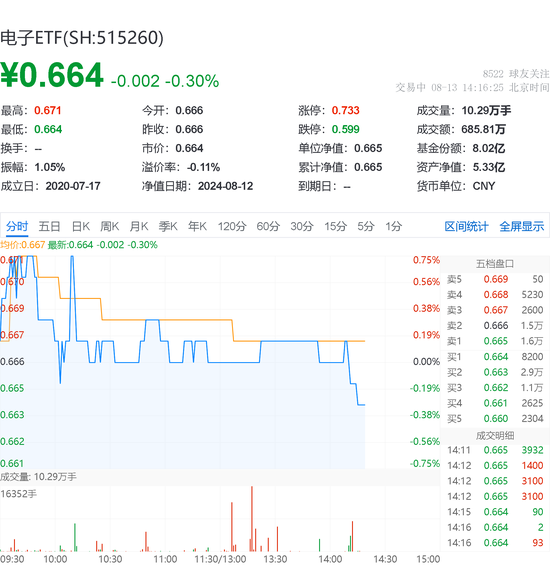Screen dimensions: 550x584
Task: Select the 周K chart tab
Action: (x=109, y=226)
